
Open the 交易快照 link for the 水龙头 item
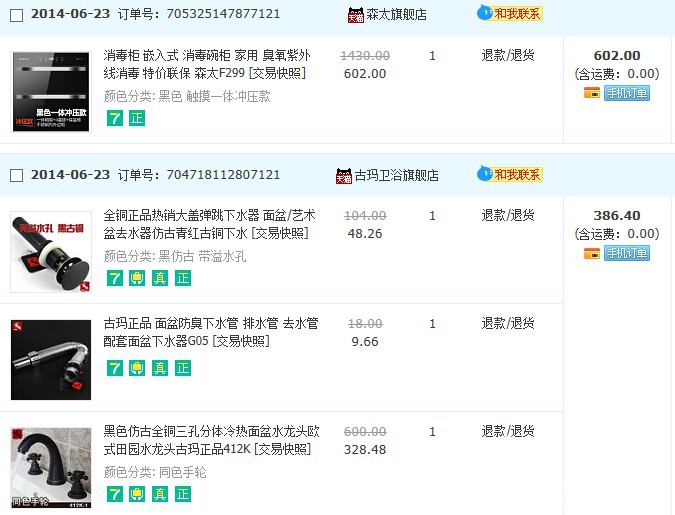click(x=282, y=450)
